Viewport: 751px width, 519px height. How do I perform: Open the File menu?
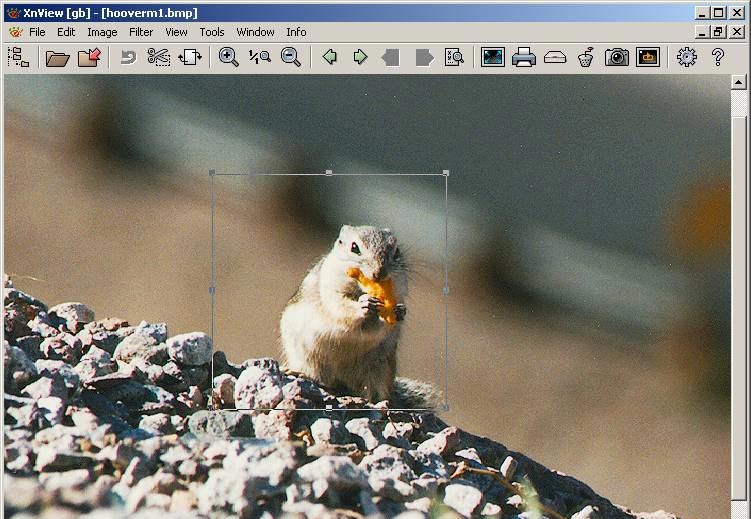(x=37, y=32)
